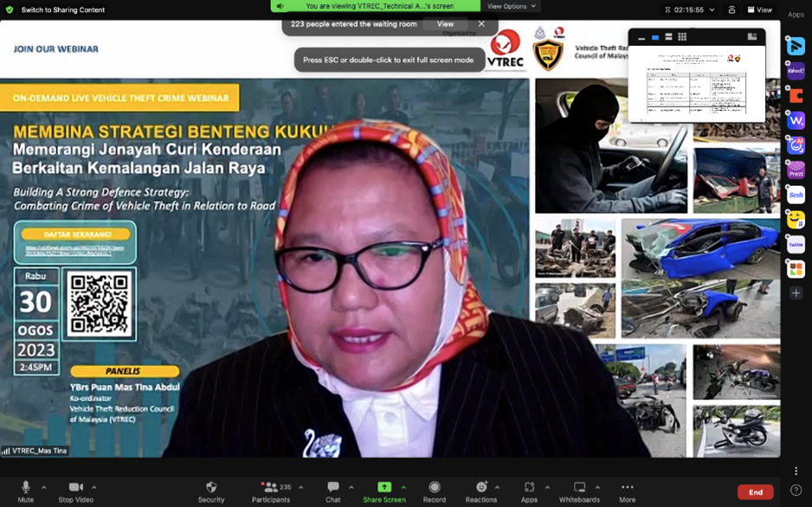The height and width of the screenshot is (507, 812).
Task: Open the Chat panel
Action: click(x=332, y=491)
